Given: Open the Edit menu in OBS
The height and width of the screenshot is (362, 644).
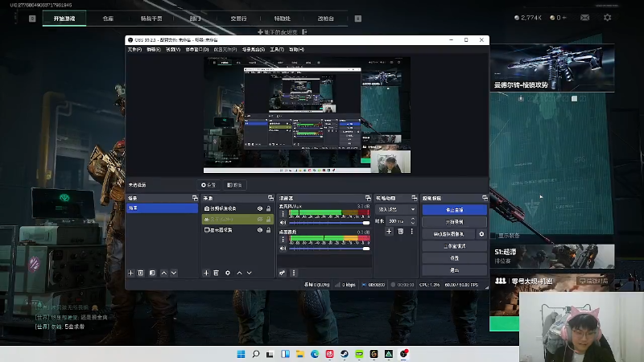Looking at the screenshot, I should (x=154, y=49).
